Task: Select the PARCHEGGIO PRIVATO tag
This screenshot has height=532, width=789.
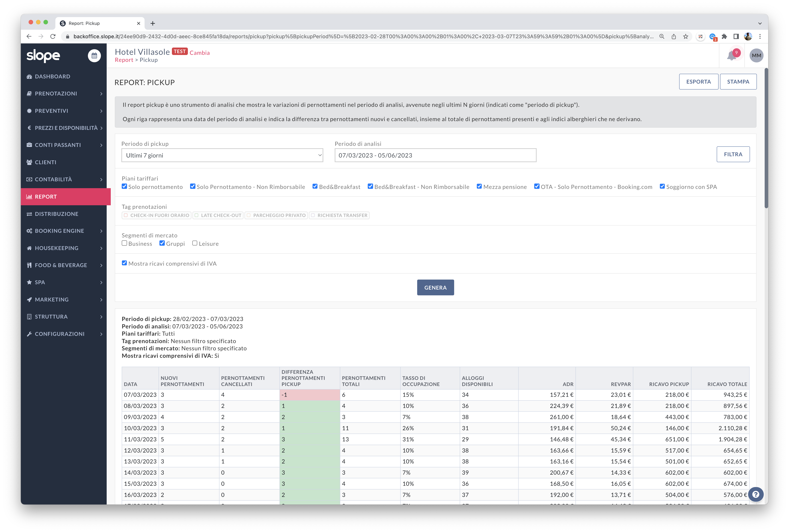Action: [x=276, y=215]
